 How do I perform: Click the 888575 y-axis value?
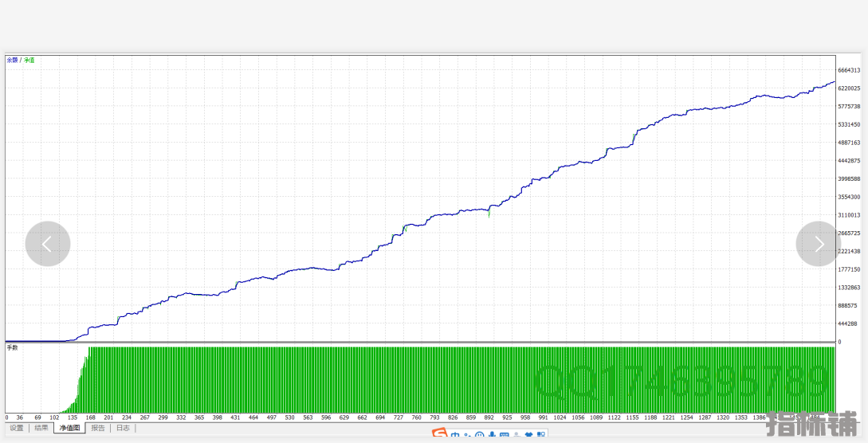coord(847,306)
